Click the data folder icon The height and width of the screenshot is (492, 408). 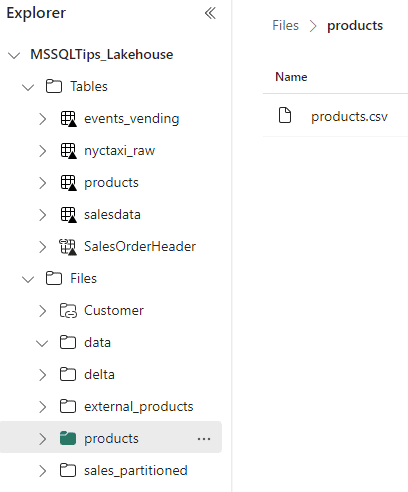(68, 342)
